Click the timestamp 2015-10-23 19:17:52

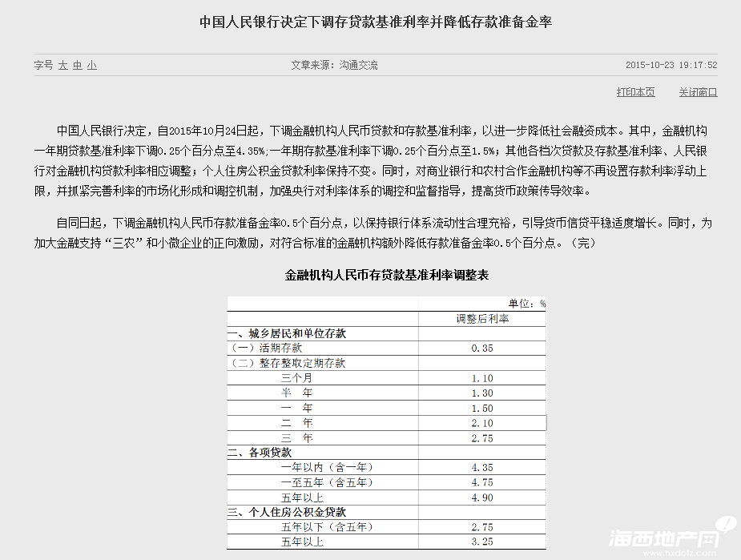671,65
